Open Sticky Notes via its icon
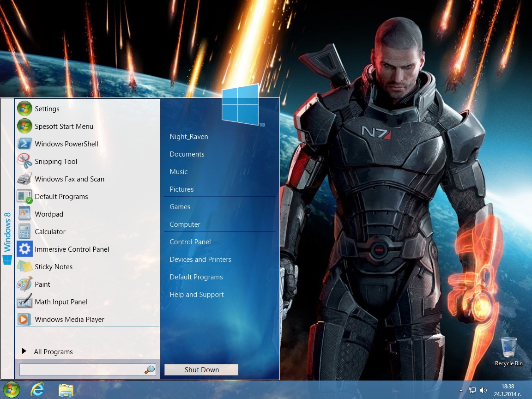The height and width of the screenshot is (399, 532). pos(24,266)
